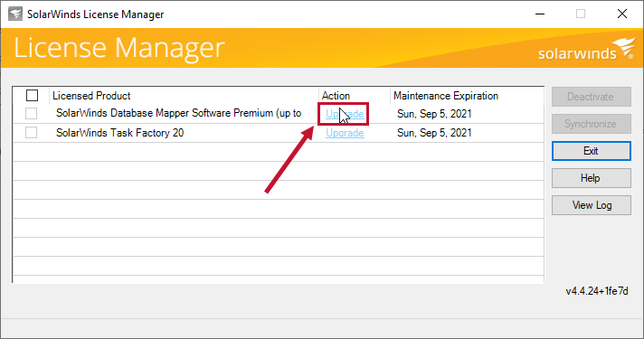Check the SolarWinds Database Mapper row checkbox
Screen dimensions: 644x339
tap(32, 113)
